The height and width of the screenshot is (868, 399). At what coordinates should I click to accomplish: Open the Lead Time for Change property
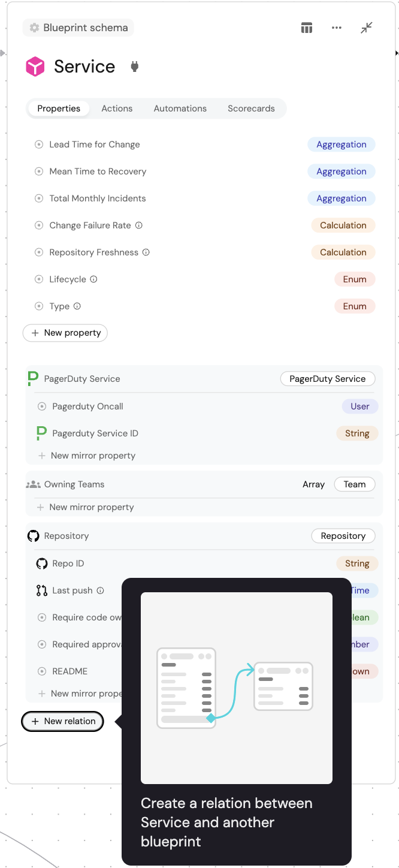pos(95,144)
